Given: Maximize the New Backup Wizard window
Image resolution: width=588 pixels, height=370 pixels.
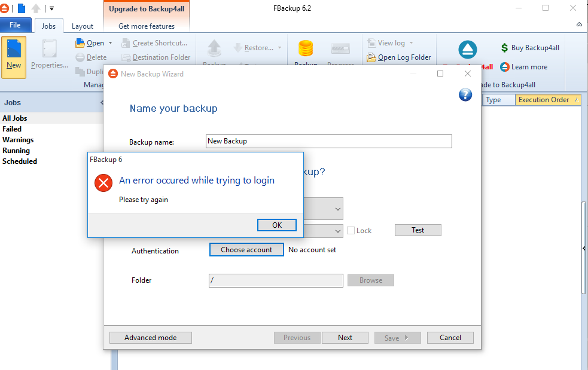Looking at the screenshot, I should 440,74.
